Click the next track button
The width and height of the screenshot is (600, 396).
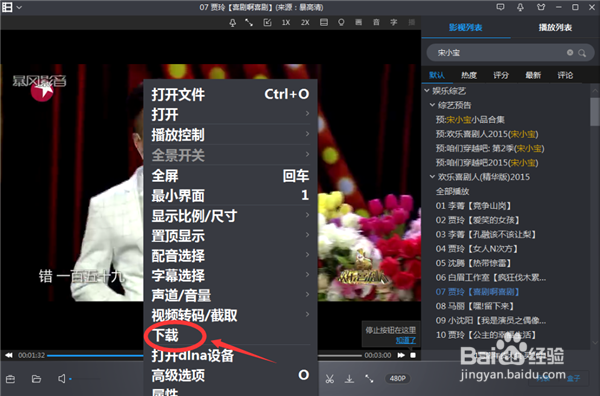401,355
